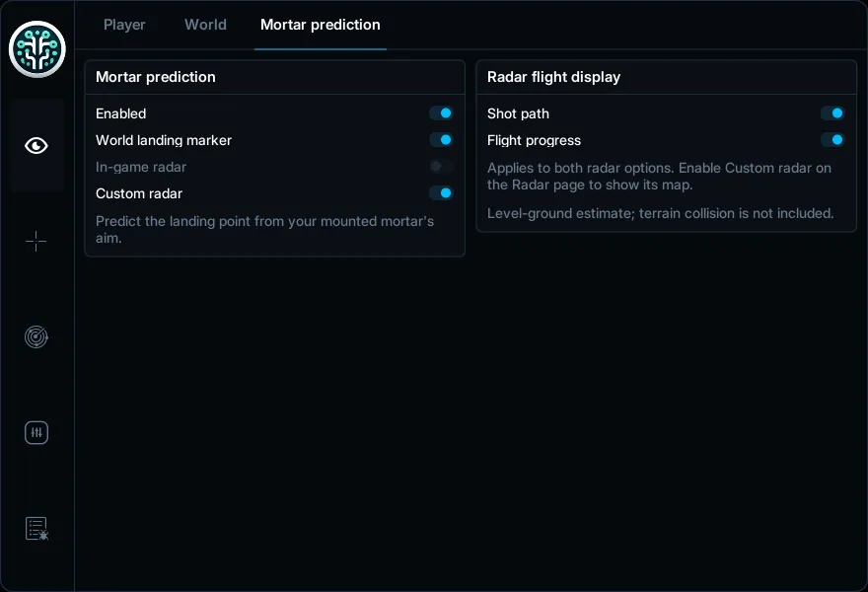Click the Shot path label
868x592 pixels.
pyautogui.click(x=518, y=114)
